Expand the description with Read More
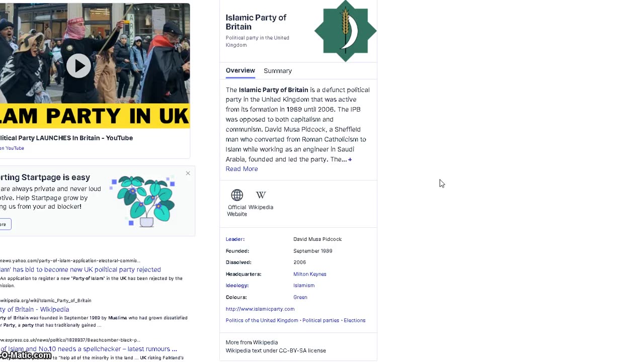 [242, 169]
